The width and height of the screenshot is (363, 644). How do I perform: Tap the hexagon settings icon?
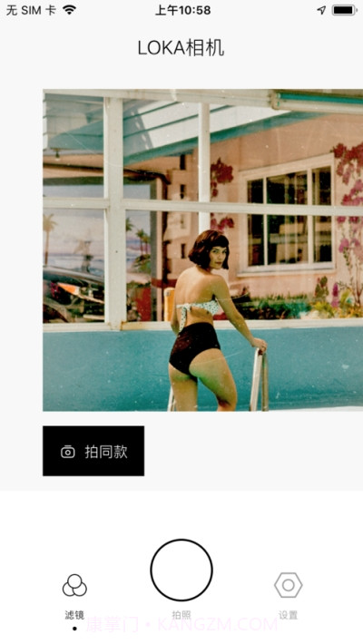click(289, 585)
